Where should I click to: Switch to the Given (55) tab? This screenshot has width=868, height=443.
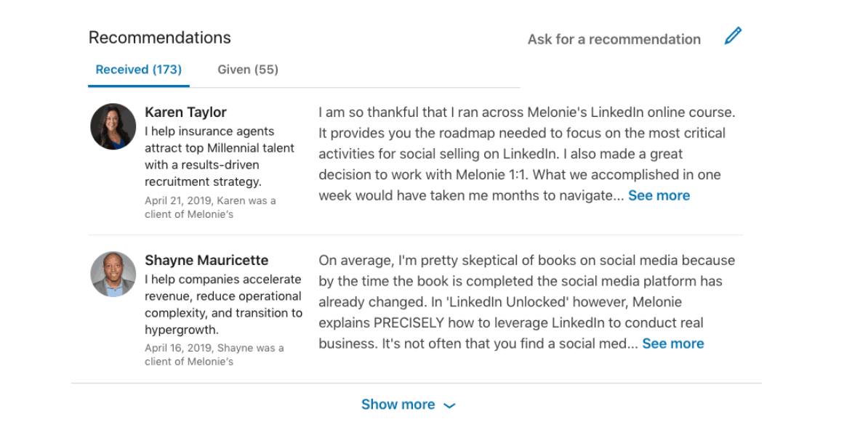point(247,70)
